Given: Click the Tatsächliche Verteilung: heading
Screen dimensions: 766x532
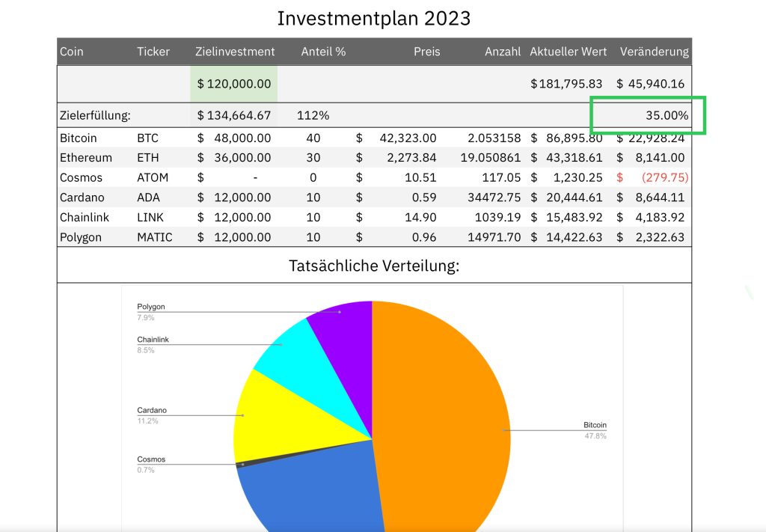Looking at the screenshot, I should pyautogui.click(x=374, y=266).
